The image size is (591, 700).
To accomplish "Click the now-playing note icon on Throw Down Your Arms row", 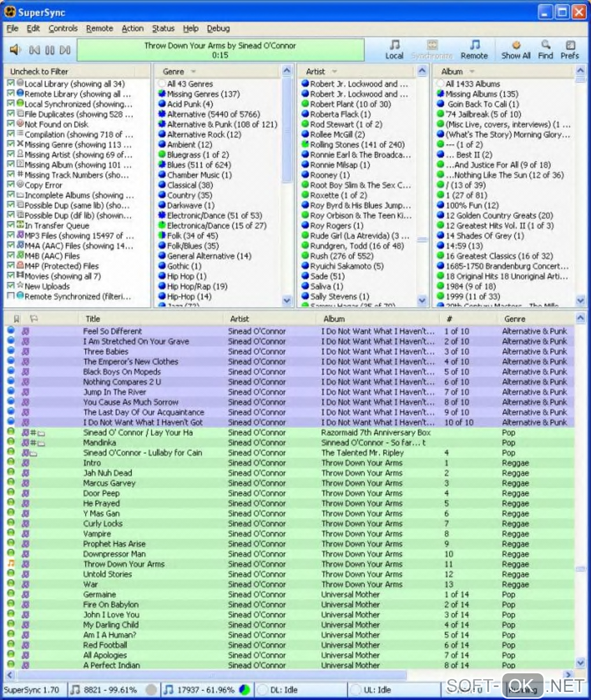I will [x=10, y=564].
